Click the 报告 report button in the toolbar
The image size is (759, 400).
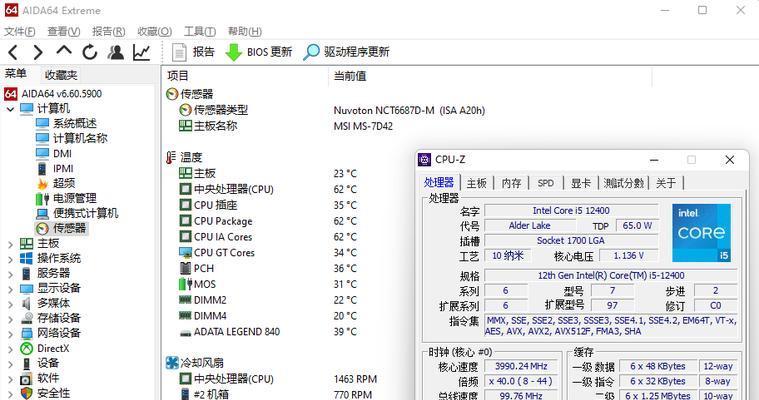point(193,52)
